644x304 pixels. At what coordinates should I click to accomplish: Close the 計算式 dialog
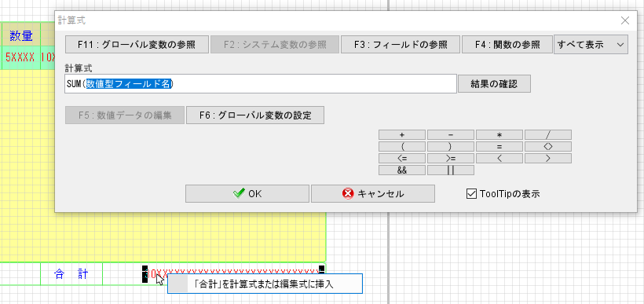pyautogui.click(x=625, y=20)
